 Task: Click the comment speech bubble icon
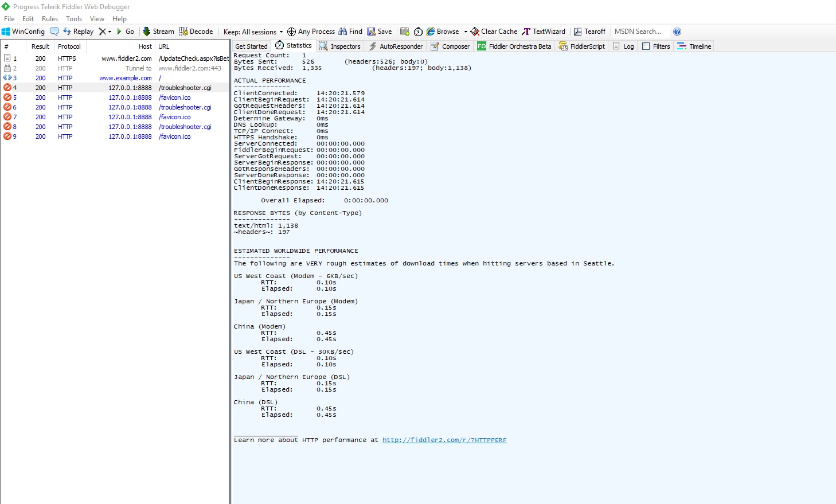[54, 32]
